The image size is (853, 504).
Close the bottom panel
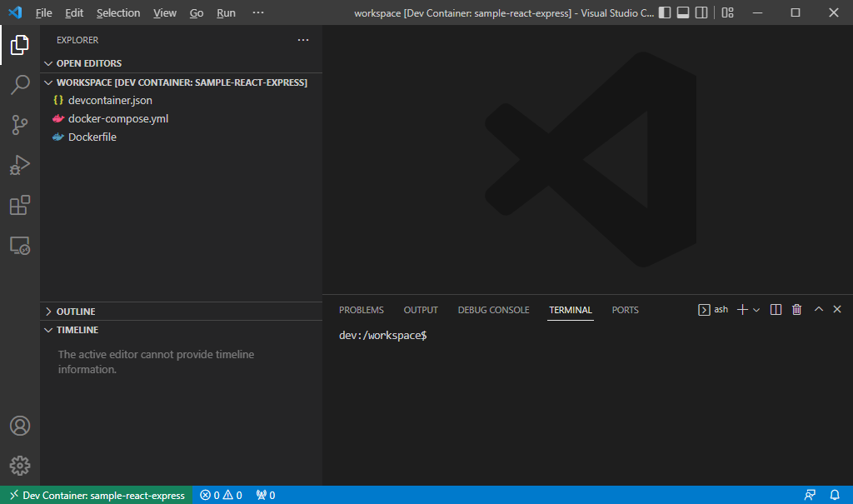pyautogui.click(x=837, y=309)
